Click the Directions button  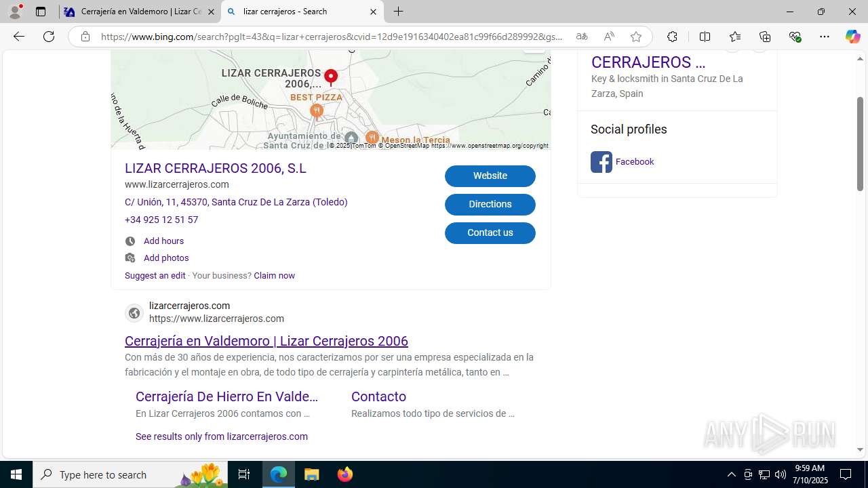490,204
